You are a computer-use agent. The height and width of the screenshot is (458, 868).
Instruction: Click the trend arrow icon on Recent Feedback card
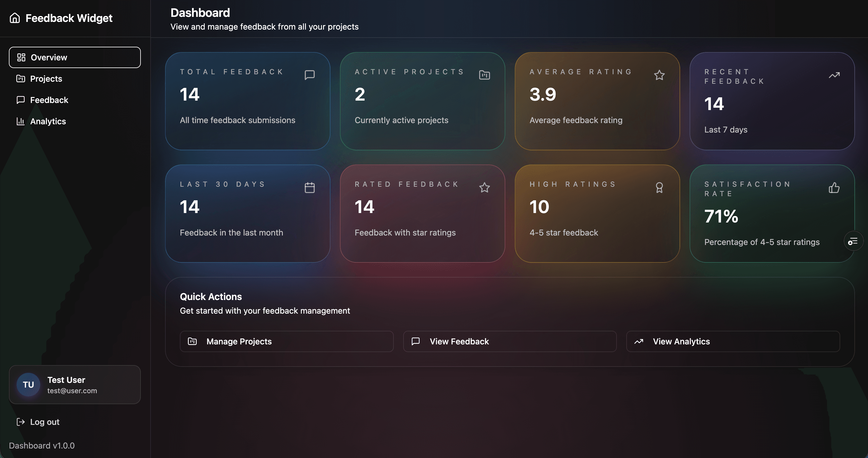(834, 75)
